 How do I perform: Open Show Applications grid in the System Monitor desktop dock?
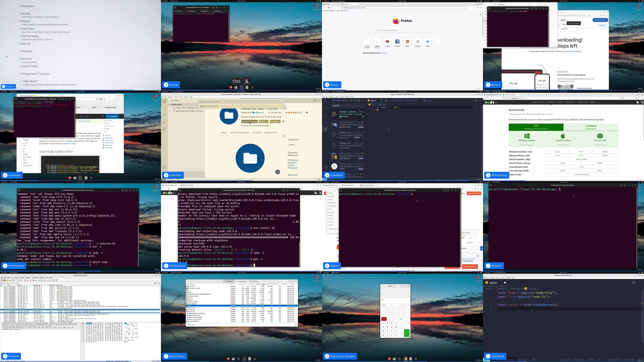coord(255,359)
